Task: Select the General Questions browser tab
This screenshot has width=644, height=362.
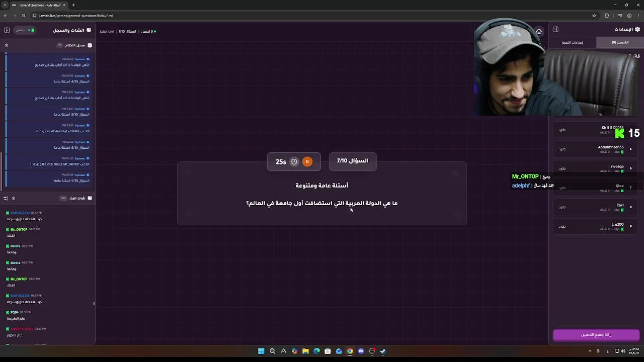Action: coord(39,5)
